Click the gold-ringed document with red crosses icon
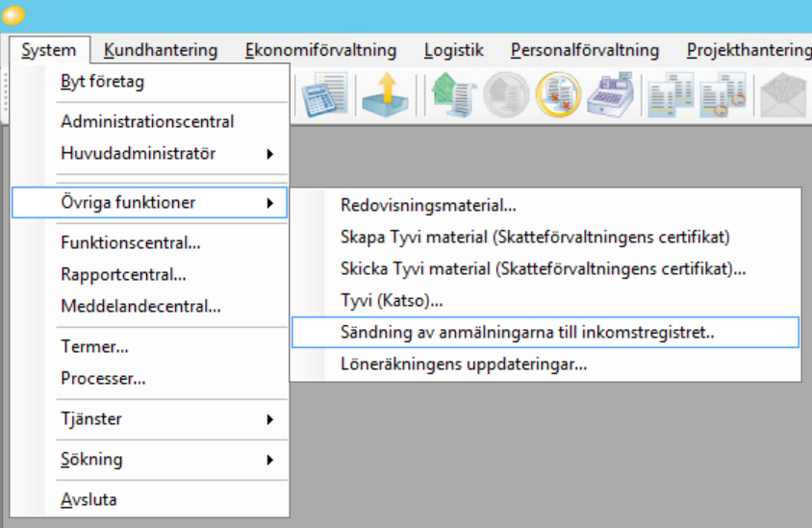 pos(559,96)
